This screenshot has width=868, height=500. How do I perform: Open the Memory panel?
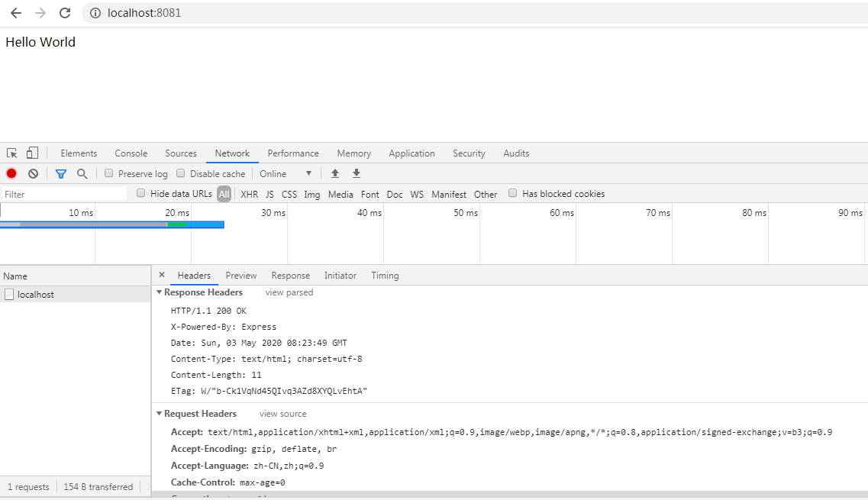pyautogui.click(x=354, y=153)
